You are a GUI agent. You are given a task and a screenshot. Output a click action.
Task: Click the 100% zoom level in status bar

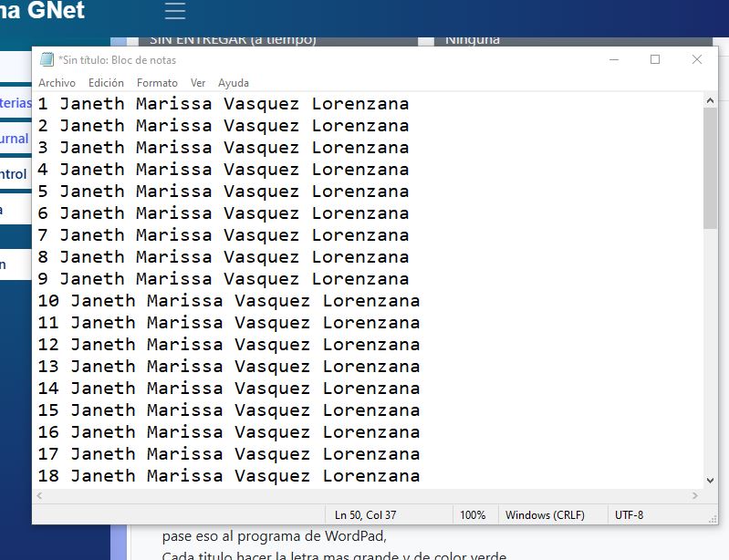[473, 514]
